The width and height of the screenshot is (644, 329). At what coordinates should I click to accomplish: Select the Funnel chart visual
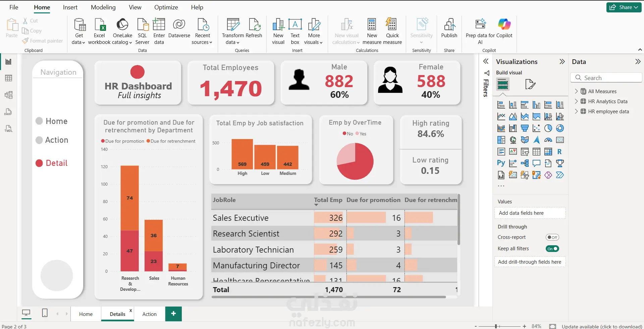(525, 128)
